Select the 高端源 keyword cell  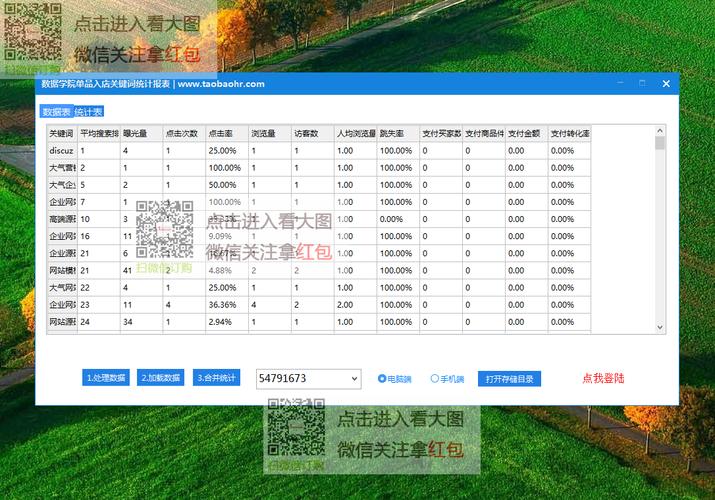62,219
